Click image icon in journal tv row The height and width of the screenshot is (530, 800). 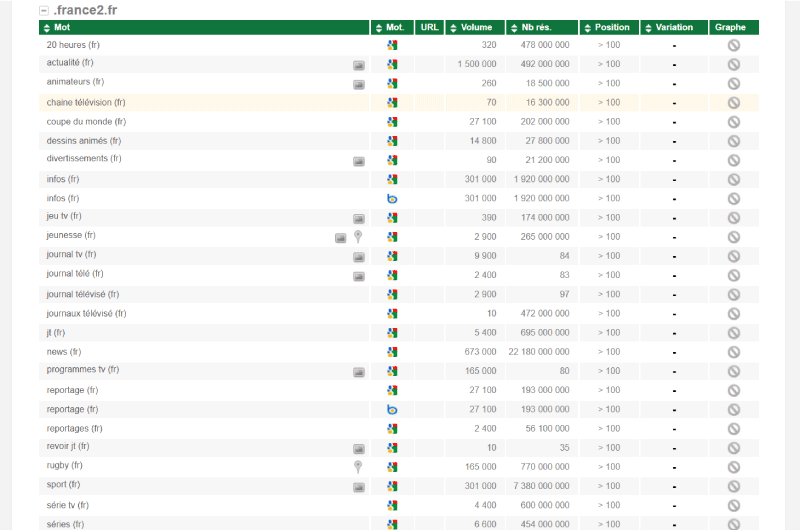359,257
